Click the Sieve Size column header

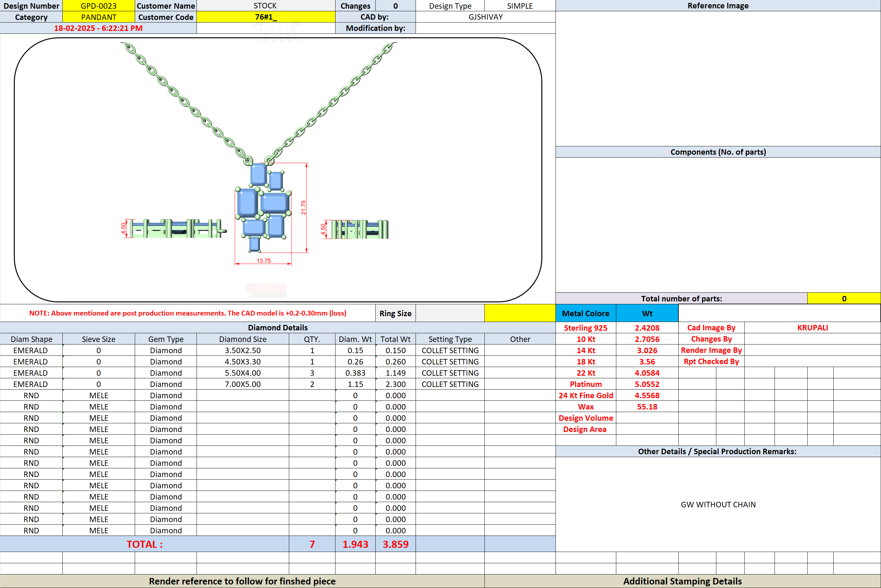[x=99, y=339]
